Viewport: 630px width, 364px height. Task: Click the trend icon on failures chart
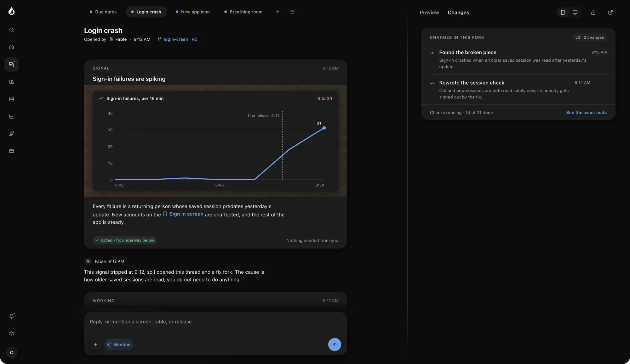(101, 98)
